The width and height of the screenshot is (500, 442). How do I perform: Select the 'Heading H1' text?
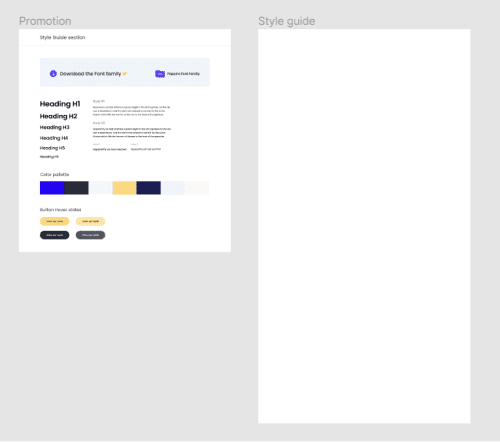60,104
